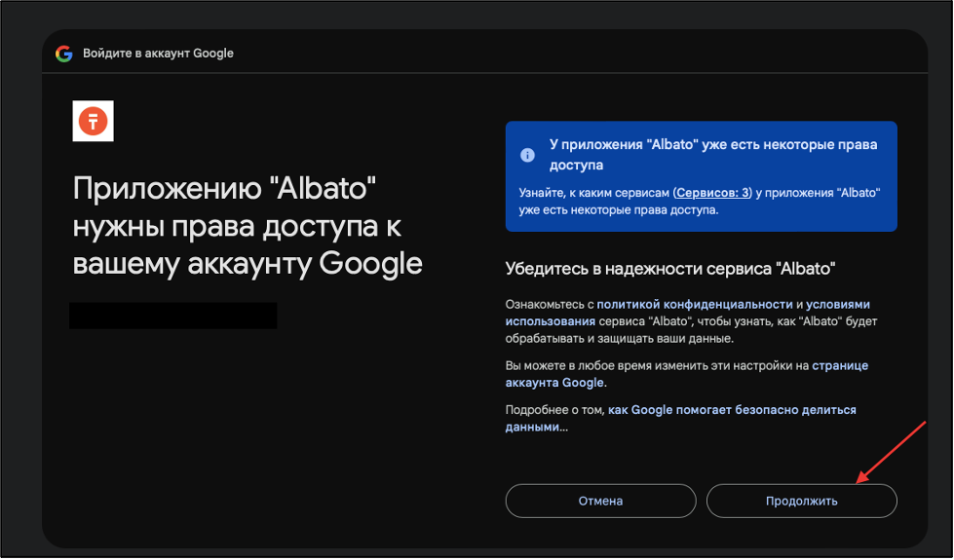
Task: Click the "Отмена" button
Action: click(x=600, y=501)
